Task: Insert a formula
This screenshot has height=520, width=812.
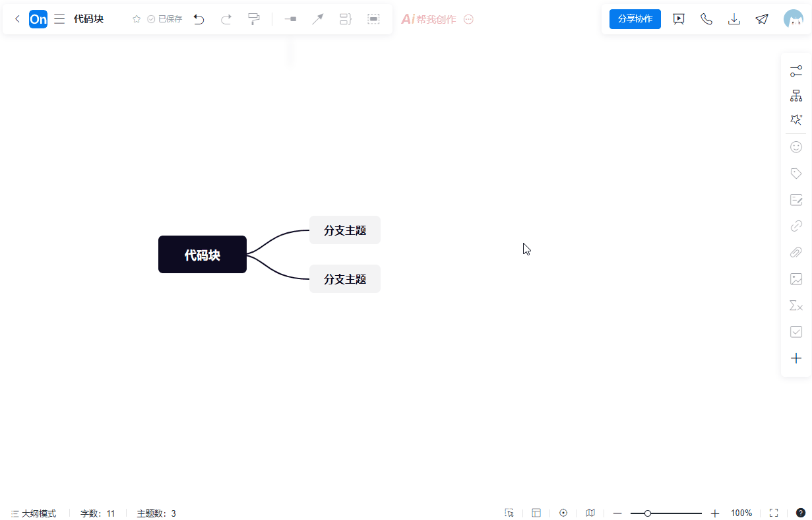Action: pos(796,306)
